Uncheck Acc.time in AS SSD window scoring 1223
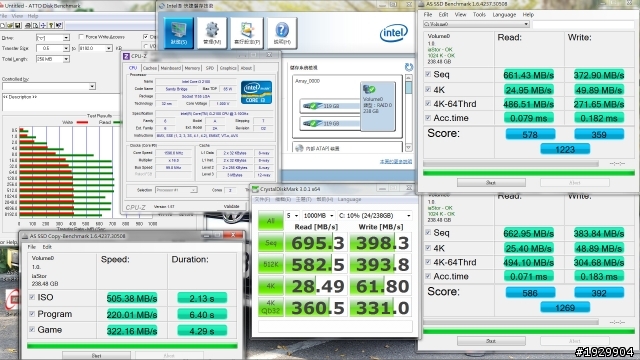640x360 pixels. tap(428, 118)
